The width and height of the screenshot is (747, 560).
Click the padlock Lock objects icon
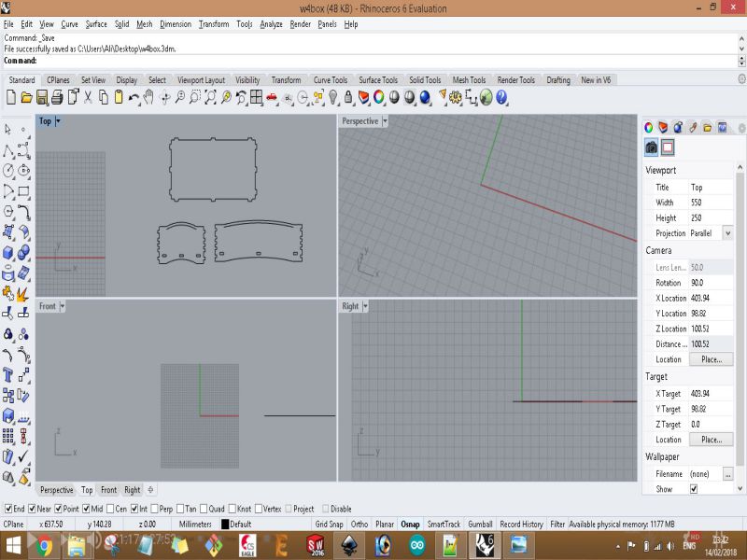coord(348,98)
